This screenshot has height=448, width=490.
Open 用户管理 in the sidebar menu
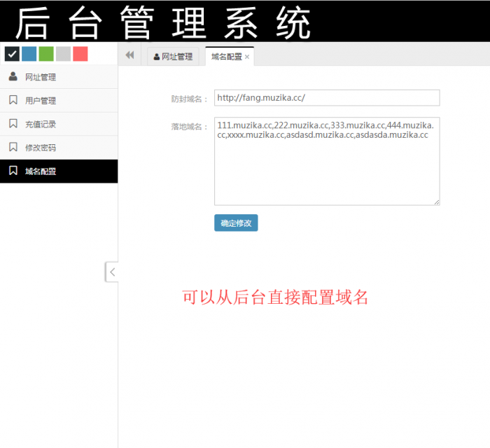pos(41,100)
